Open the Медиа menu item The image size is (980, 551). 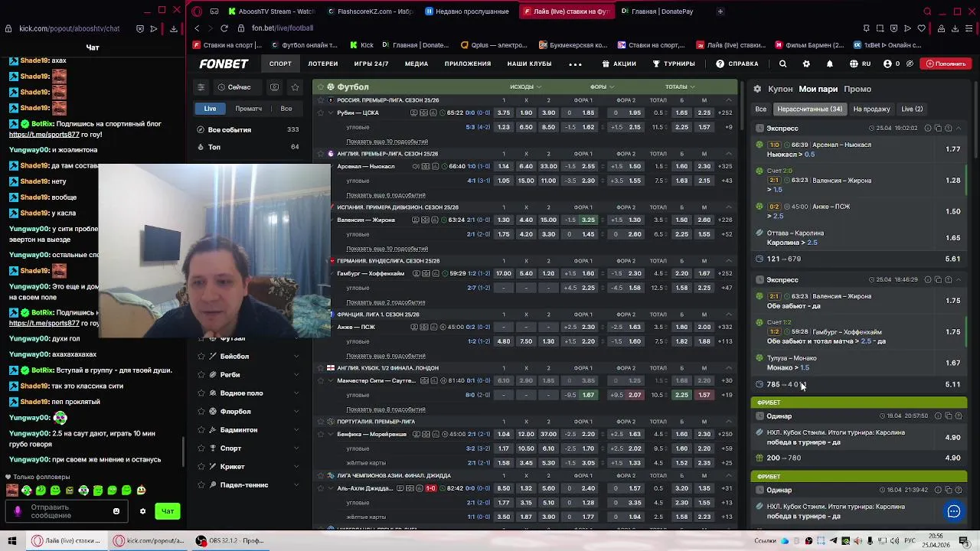point(416,64)
